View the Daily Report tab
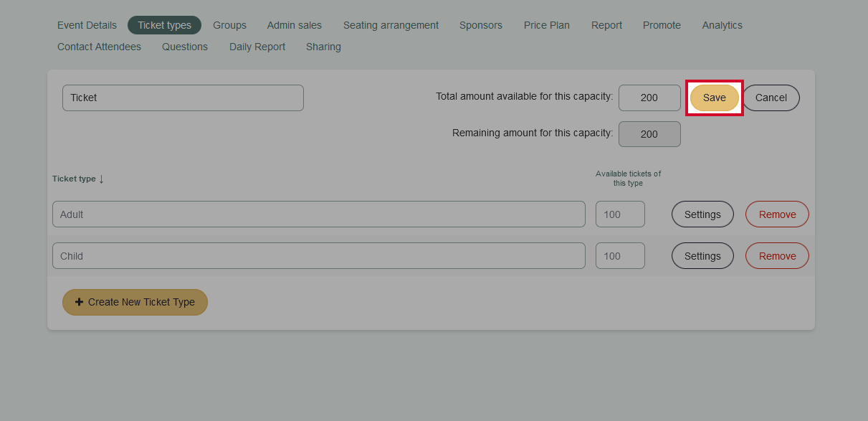The width and height of the screenshot is (868, 421). (x=257, y=47)
